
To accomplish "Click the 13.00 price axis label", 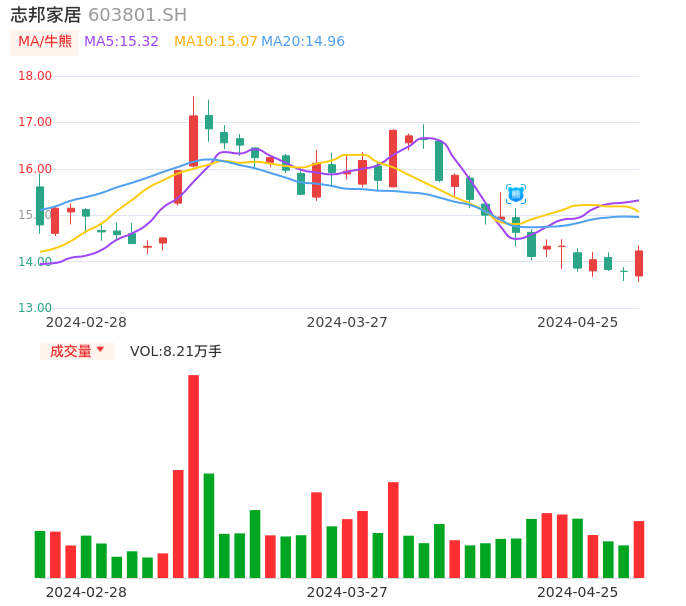I will pyautogui.click(x=35, y=308).
